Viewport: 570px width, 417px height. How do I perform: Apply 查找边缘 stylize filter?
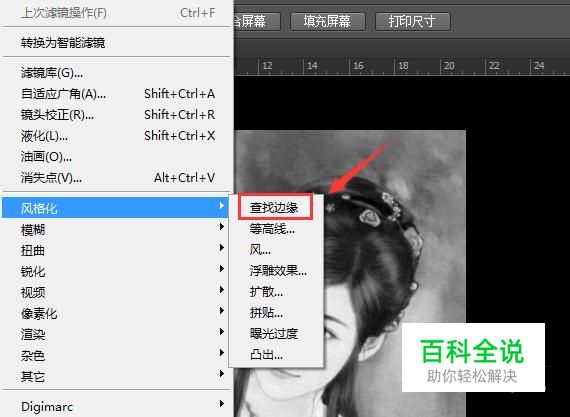coord(276,208)
